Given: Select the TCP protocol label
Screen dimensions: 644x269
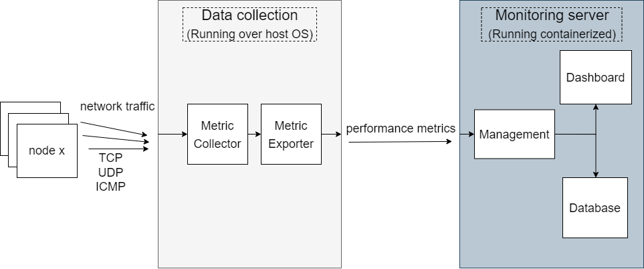Looking at the screenshot, I should 111,159.
